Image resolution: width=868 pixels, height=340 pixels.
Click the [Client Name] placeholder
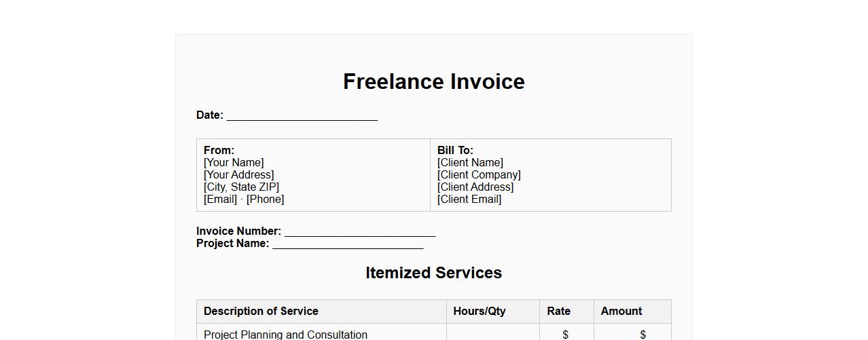(470, 163)
